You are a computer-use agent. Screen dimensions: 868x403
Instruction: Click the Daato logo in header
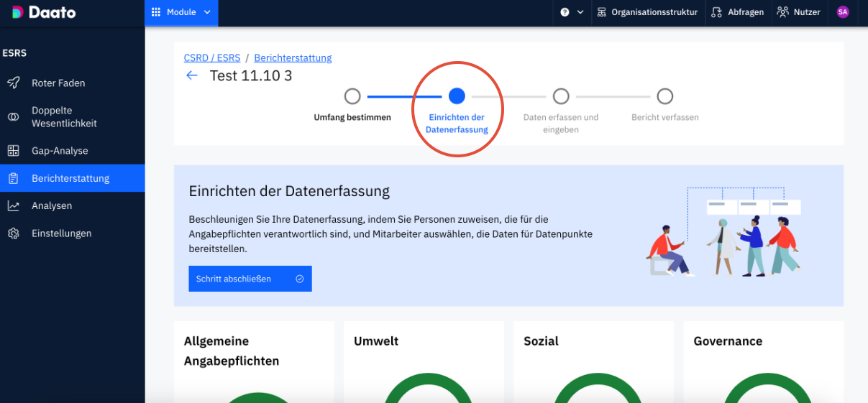[x=43, y=12]
